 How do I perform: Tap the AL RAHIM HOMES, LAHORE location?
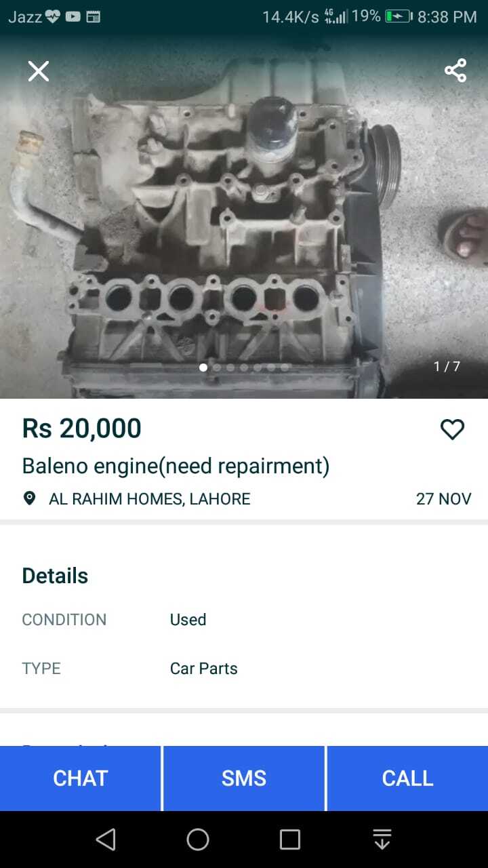coord(150,499)
